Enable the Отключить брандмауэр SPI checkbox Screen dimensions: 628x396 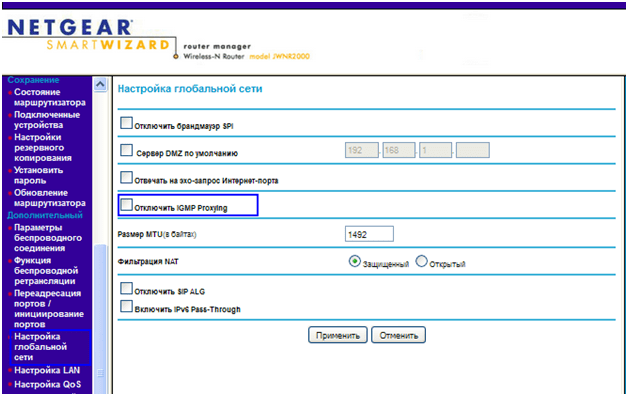(x=126, y=123)
